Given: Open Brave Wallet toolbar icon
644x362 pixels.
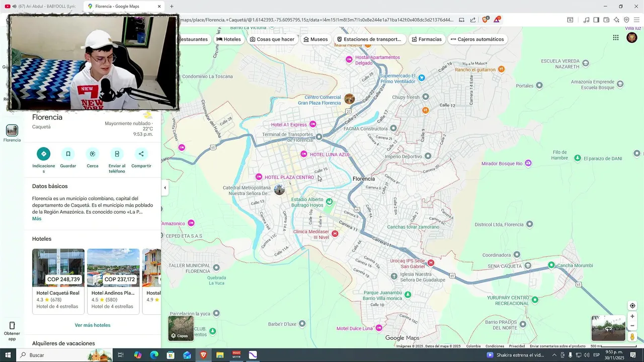Looking at the screenshot, I should (606, 20).
